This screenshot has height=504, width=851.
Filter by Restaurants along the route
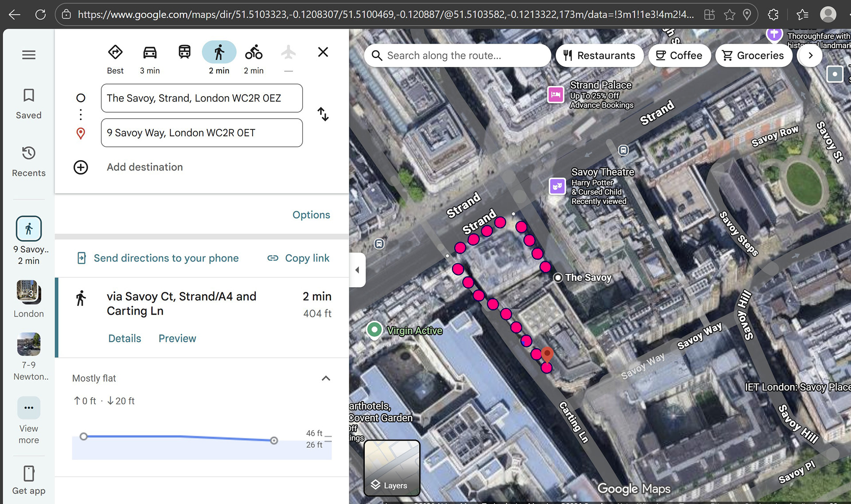(x=599, y=56)
